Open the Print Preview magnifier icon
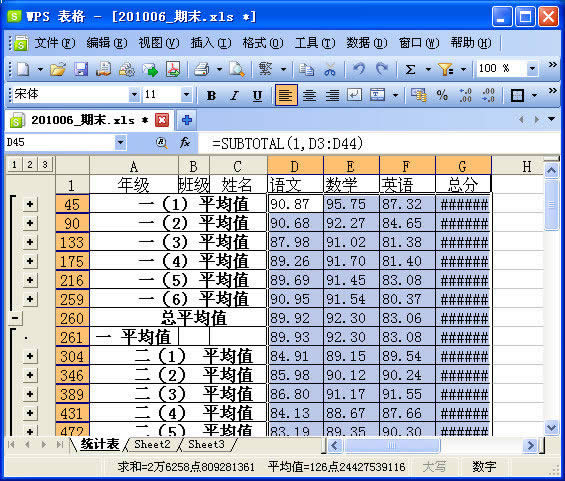The height and width of the screenshot is (481, 565). click(237, 69)
